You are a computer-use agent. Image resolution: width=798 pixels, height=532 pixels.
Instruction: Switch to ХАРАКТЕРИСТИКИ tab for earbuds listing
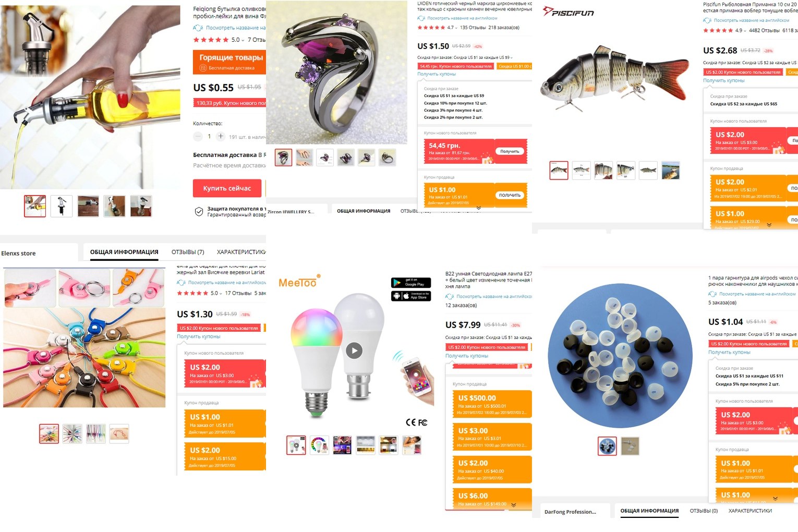pos(750,511)
